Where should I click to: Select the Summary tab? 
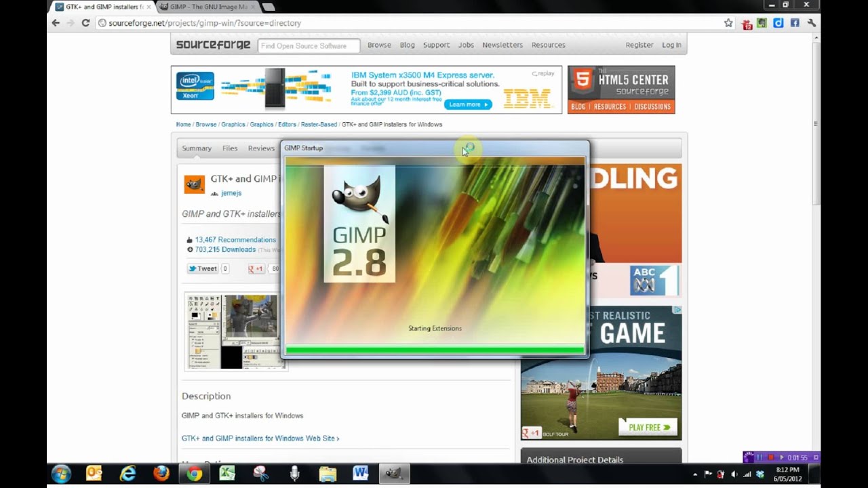(x=197, y=148)
